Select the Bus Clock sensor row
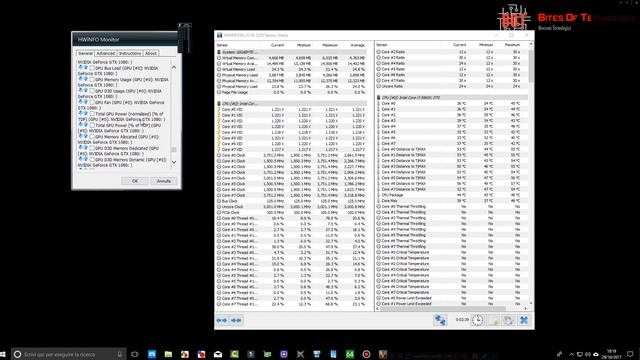 click(291, 201)
